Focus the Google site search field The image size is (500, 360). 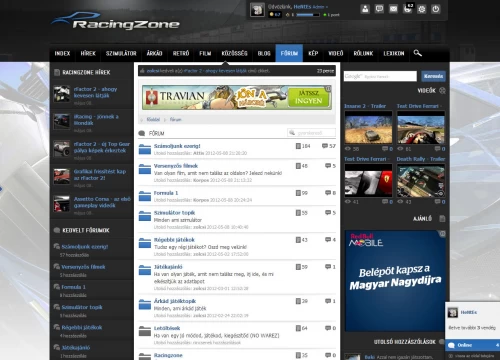(380, 76)
